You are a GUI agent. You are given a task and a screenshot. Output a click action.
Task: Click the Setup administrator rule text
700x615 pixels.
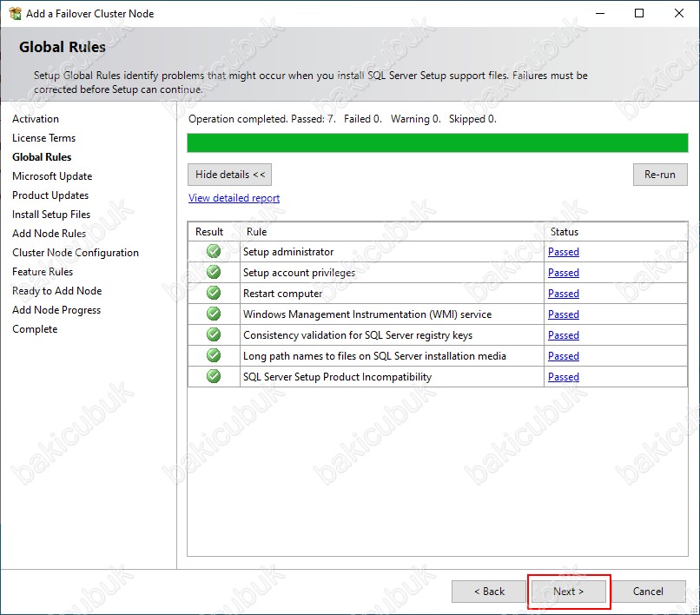(288, 252)
